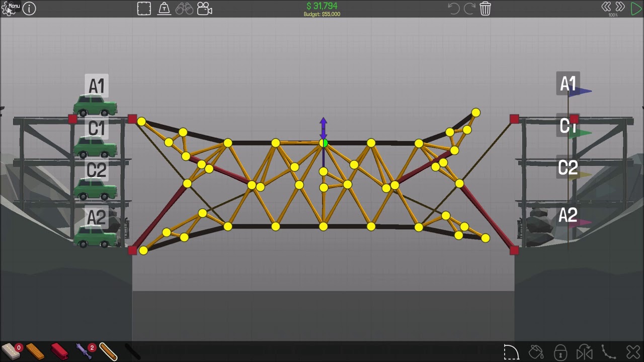This screenshot has height=362, width=644.
Task: Click the binoculars view icon
Action: (184, 9)
